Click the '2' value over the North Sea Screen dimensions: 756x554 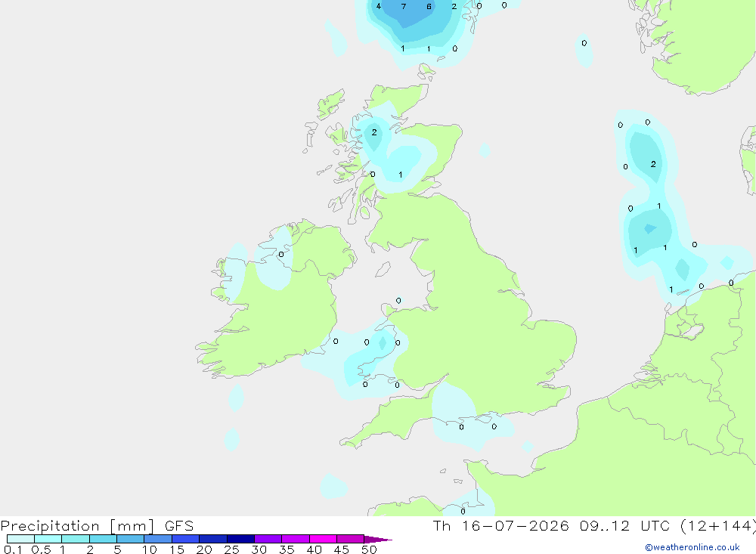(x=653, y=164)
